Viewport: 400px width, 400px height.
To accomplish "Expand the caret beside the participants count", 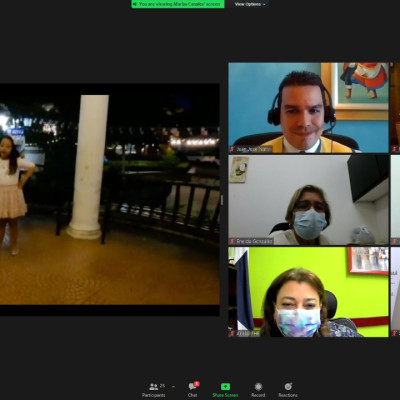I will (x=173, y=387).
